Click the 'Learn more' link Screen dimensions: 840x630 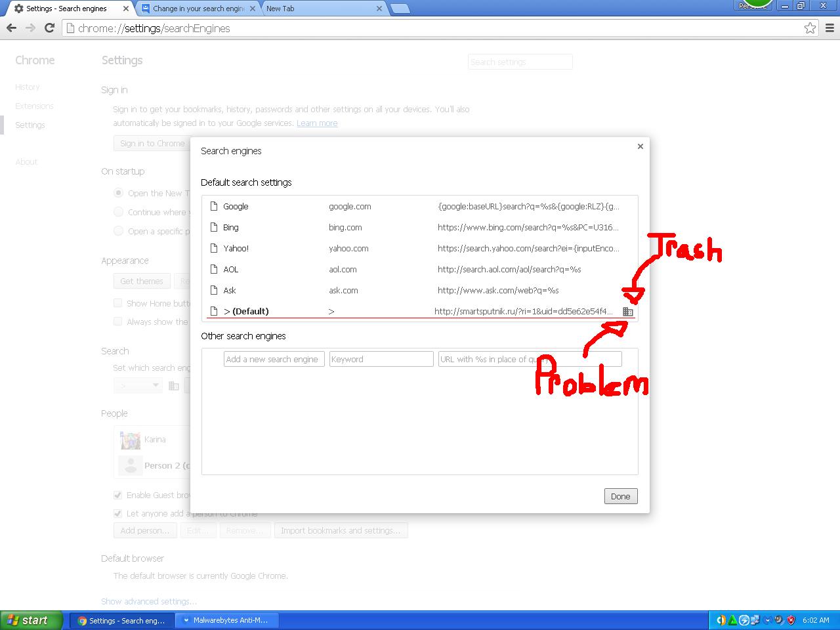317,123
